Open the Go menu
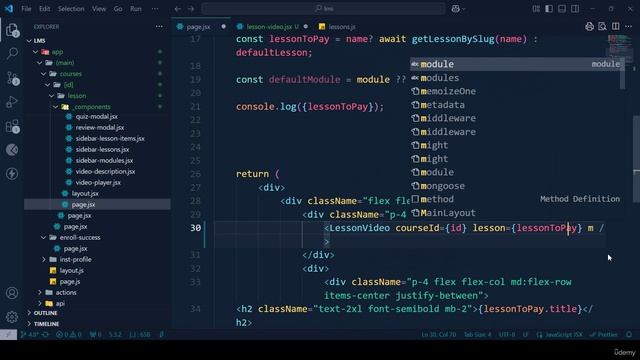 pyautogui.click(x=118, y=9)
